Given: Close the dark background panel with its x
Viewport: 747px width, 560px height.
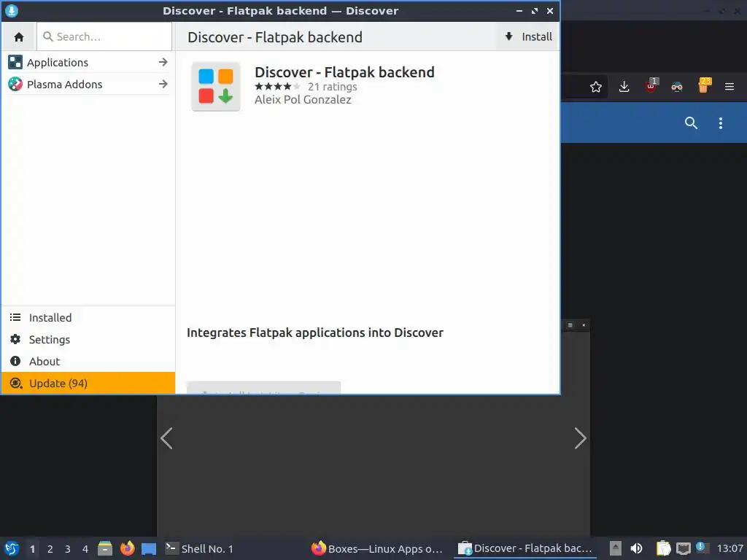Looking at the screenshot, I should tap(584, 325).
